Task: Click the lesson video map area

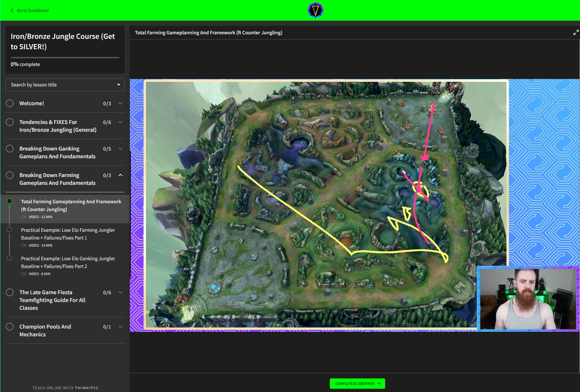Action: pyautogui.click(x=326, y=205)
